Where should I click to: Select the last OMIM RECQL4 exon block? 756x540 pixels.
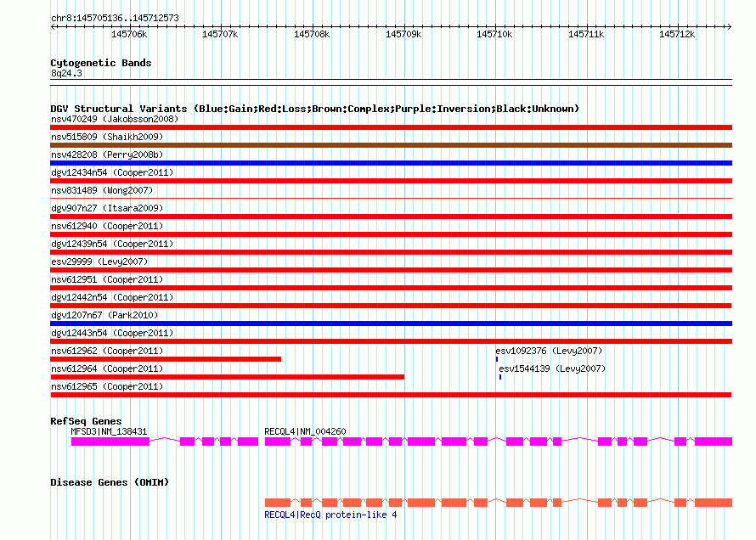click(714, 503)
